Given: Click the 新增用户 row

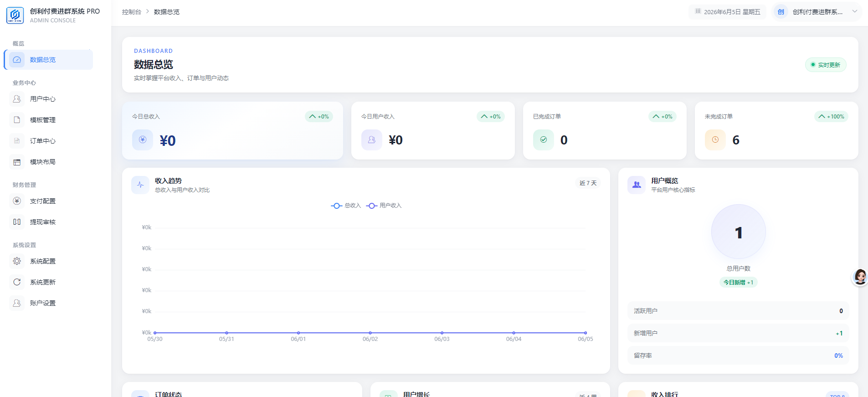Looking at the screenshot, I should point(738,333).
